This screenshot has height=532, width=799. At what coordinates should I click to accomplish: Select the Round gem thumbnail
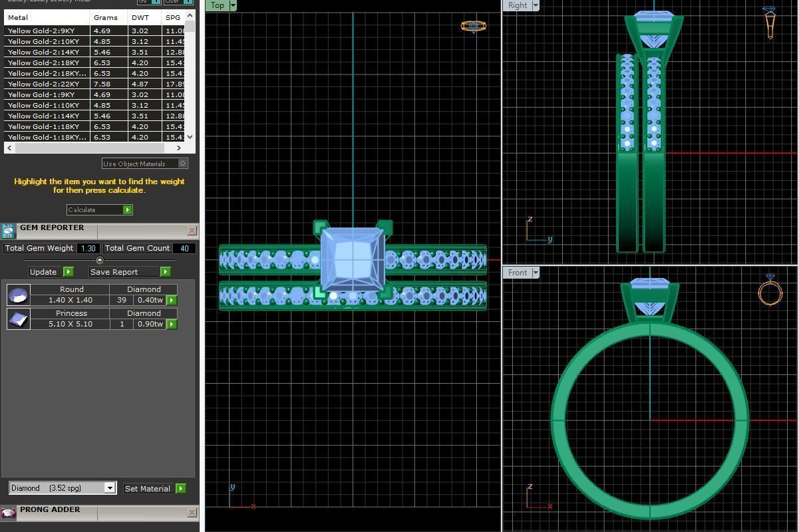(19, 295)
